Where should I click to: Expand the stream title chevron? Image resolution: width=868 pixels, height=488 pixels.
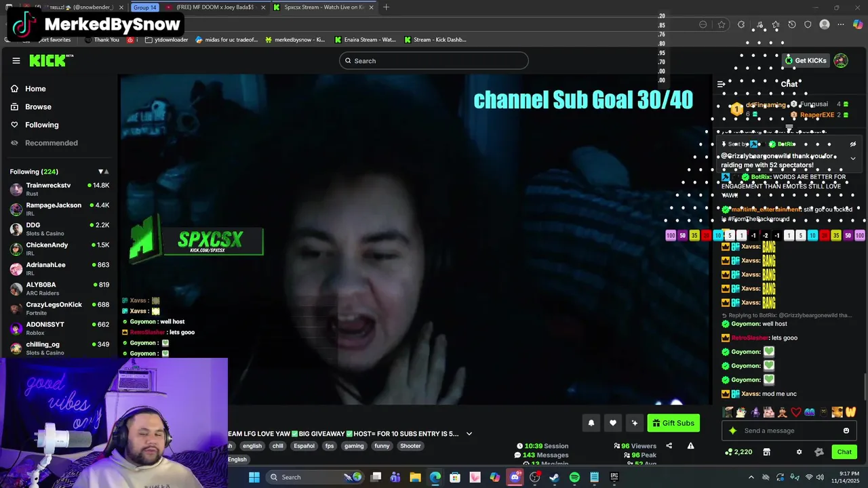(469, 434)
